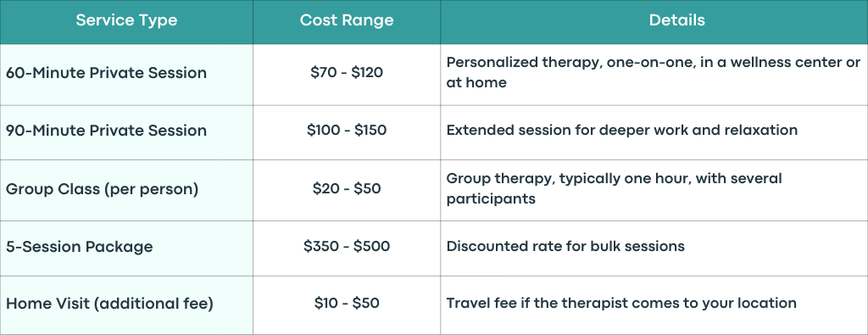This screenshot has height=335, width=868.
Task: Select the 60-Minute Private Session cell
Action: pyautogui.click(x=126, y=74)
